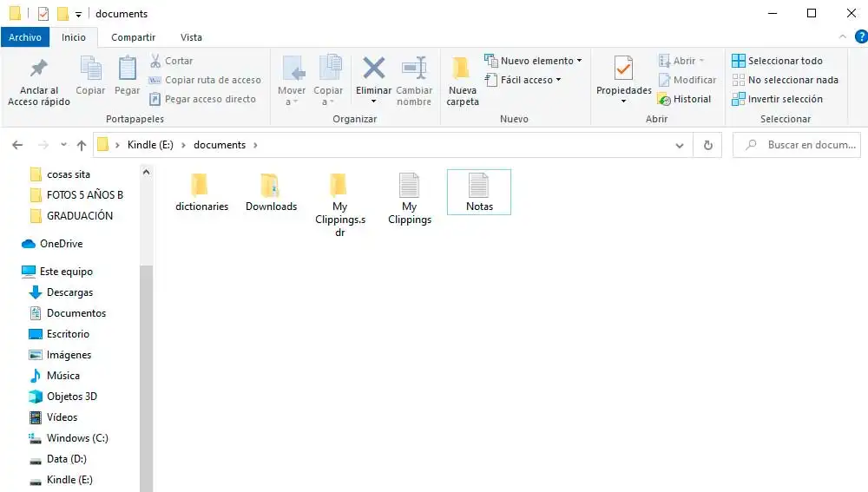The image size is (868, 492).
Task: Expand the Eliminar dropdown arrow
Action: pos(373,102)
